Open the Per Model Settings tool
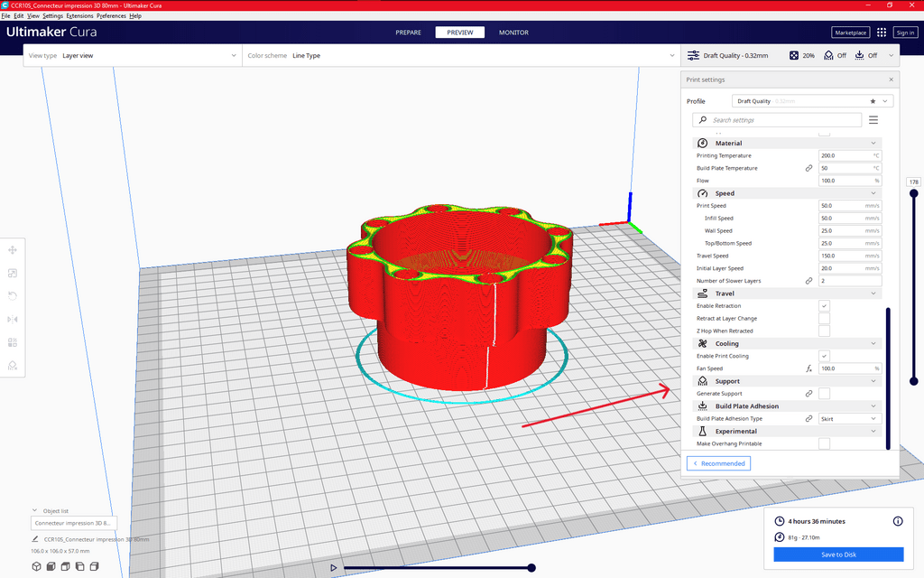 tap(13, 342)
